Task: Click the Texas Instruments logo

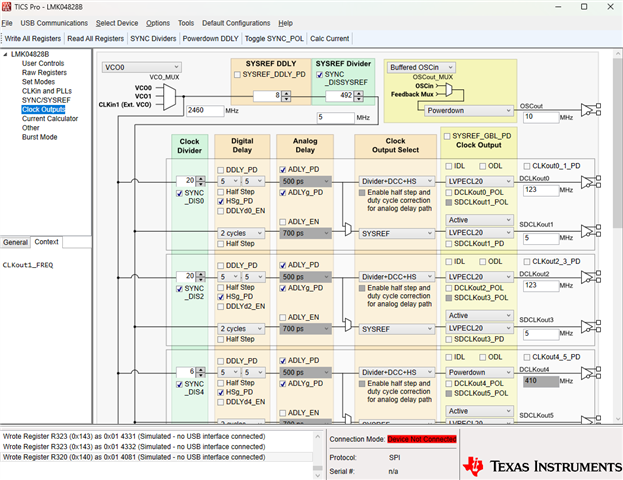Action: [x=542, y=466]
